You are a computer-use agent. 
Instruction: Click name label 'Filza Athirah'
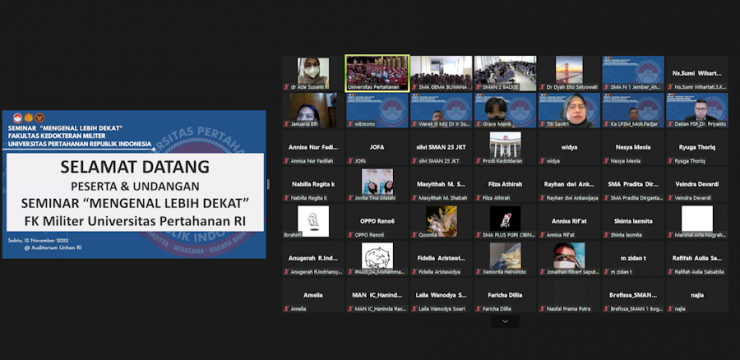tap(496, 198)
